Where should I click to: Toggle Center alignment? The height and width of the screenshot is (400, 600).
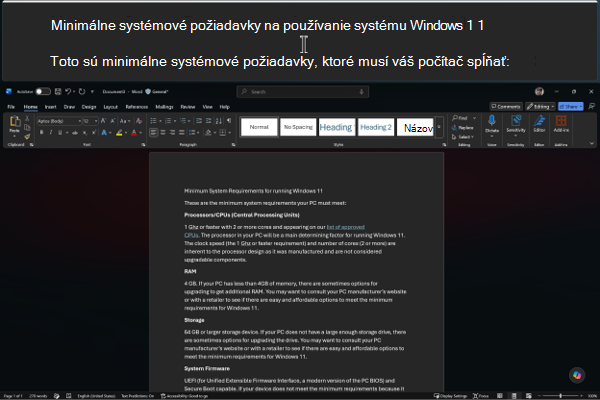[163, 133]
